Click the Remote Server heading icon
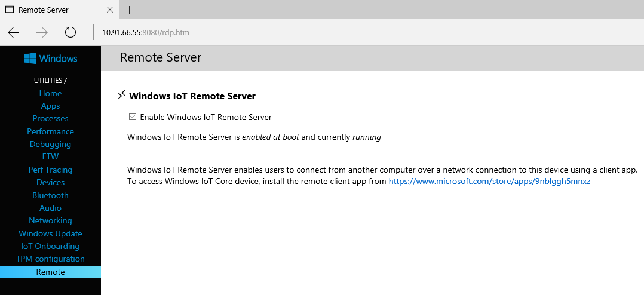This screenshot has height=295, width=644. [x=122, y=95]
